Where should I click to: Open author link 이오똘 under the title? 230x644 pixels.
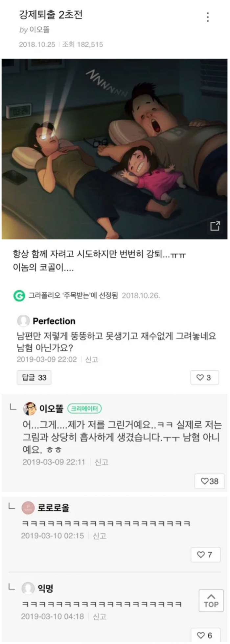[x=39, y=30]
